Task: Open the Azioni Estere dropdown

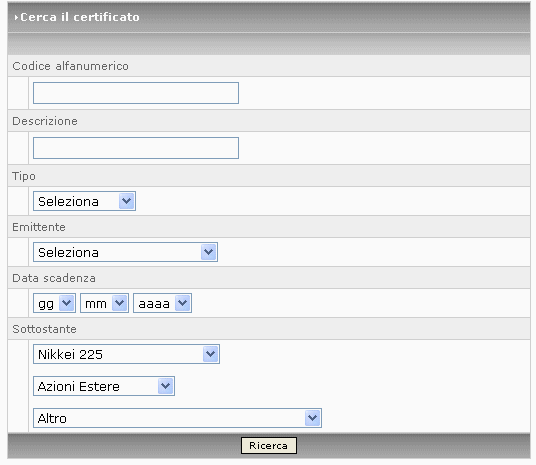Action: 104,386
